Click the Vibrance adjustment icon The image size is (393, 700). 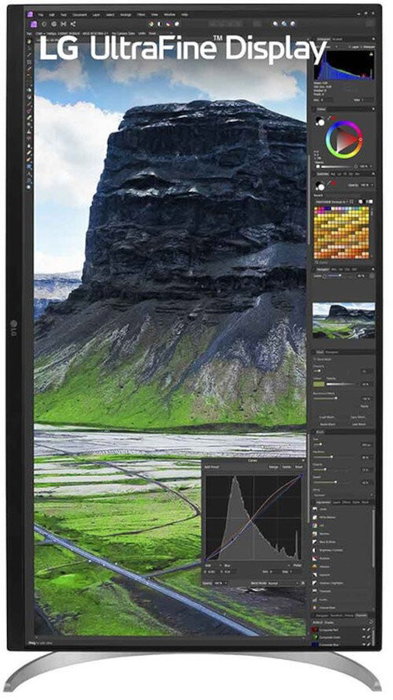[315, 567]
